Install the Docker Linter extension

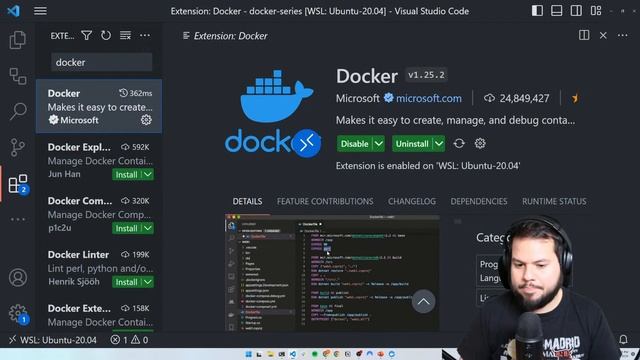point(127,282)
